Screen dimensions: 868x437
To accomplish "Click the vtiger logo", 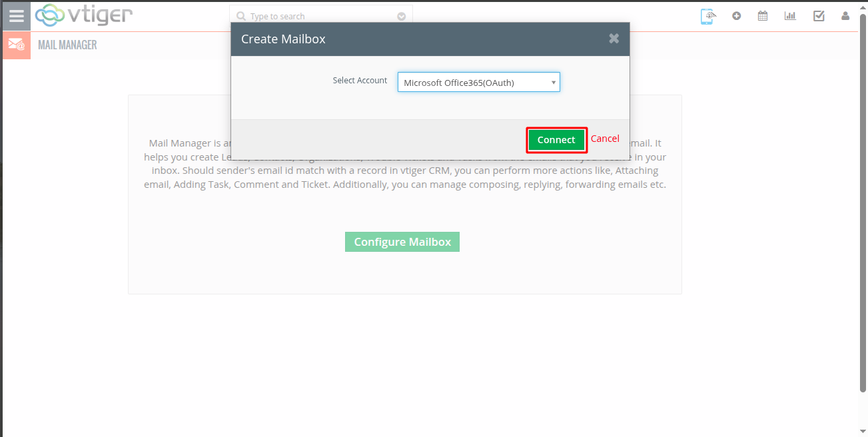I will (x=84, y=15).
